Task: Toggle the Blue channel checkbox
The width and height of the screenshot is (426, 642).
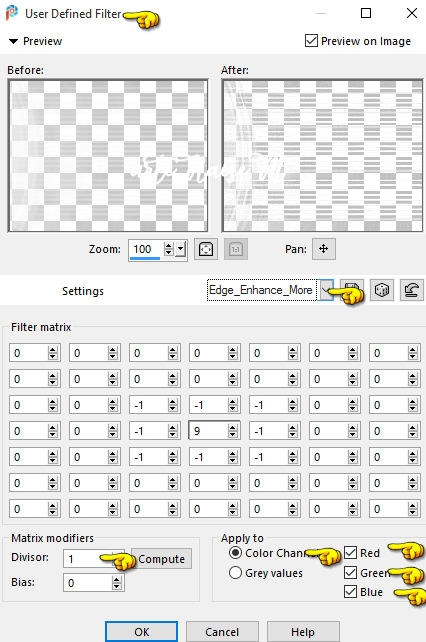Action: pos(351,592)
